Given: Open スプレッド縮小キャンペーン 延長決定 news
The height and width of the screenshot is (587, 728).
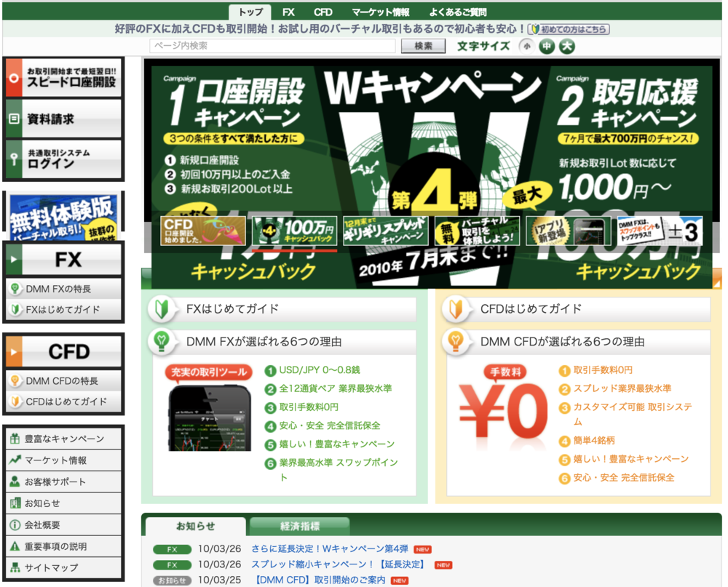Looking at the screenshot, I should tap(339, 564).
